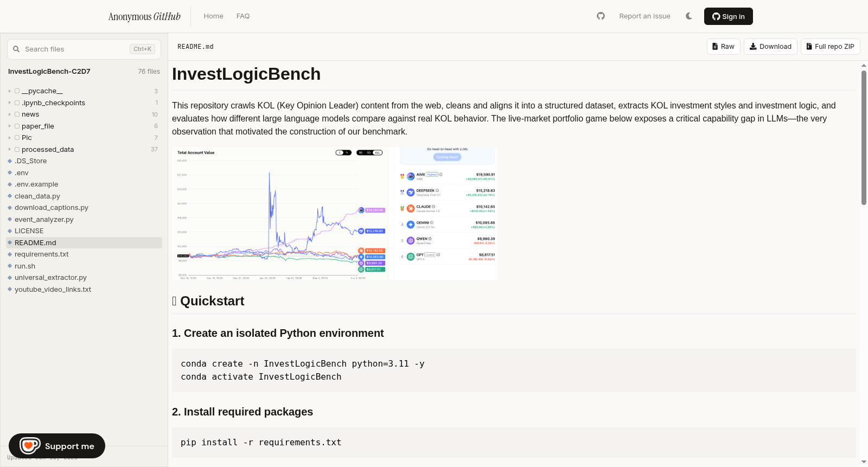Click scrollbar down arrow
This screenshot has width=868, height=467.
point(864,462)
